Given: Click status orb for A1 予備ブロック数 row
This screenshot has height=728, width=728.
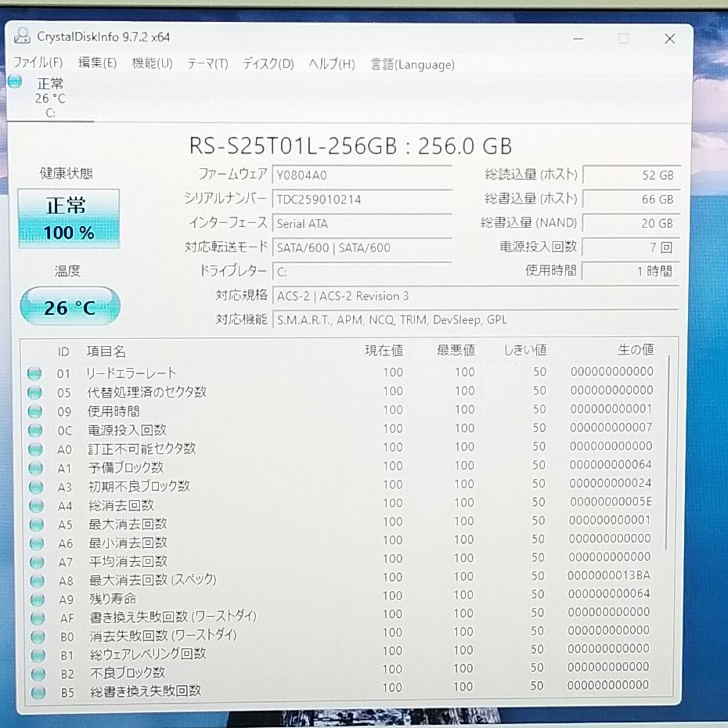Looking at the screenshot, I should (x=36, y=468).
